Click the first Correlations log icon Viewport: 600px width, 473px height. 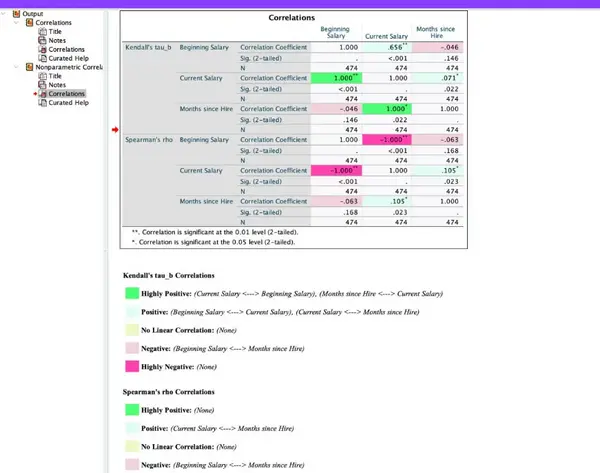[29, 23]
